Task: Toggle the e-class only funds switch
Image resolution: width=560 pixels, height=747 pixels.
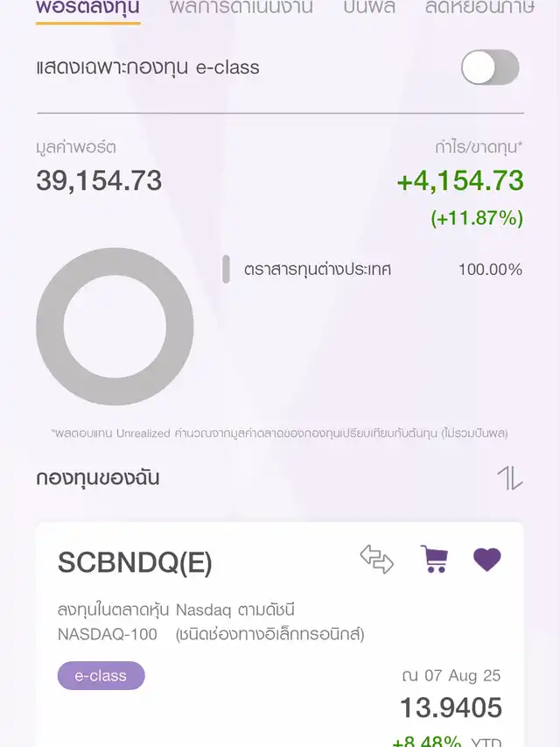Action: [490, 67]
